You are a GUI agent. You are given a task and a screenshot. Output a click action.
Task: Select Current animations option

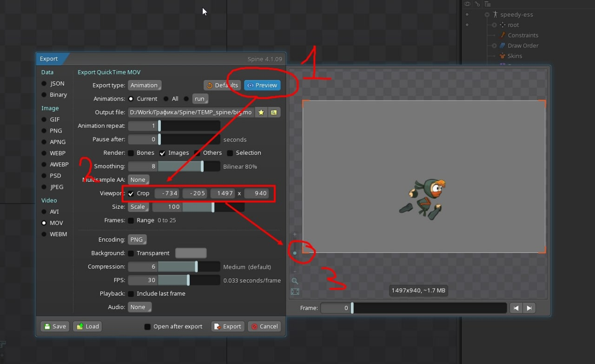tap(131, 99)
